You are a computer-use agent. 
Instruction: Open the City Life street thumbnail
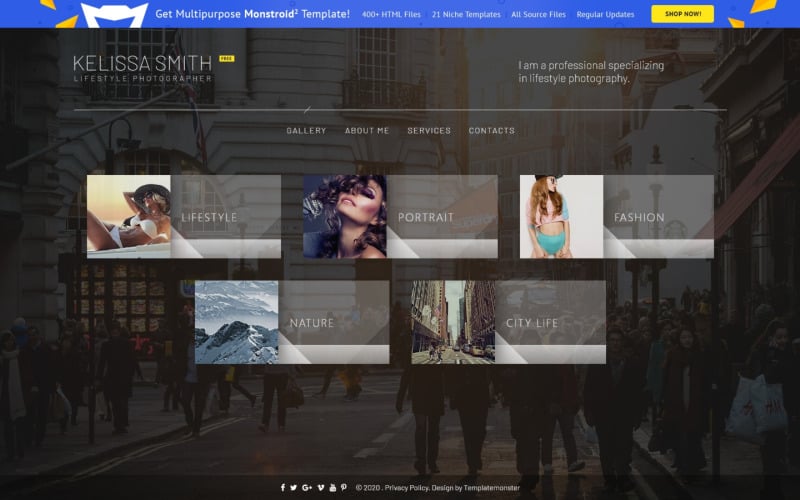(x=452, y=322)
